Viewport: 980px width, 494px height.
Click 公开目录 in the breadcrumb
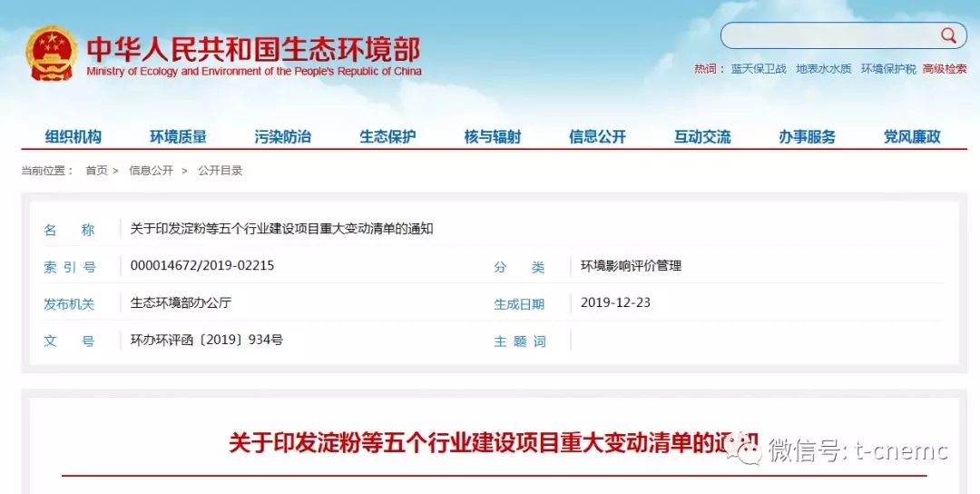(220, 171)
